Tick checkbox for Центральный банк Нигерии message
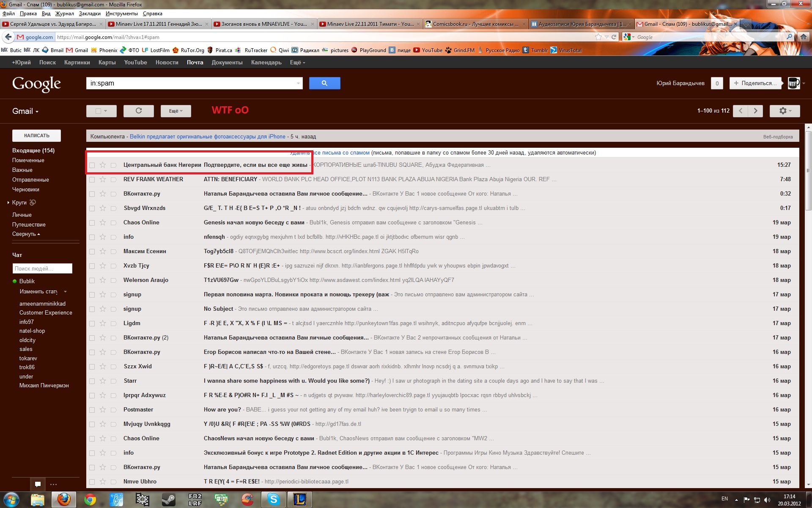The width and height of the screenshot is (812, 508). (x=92, y=165)
